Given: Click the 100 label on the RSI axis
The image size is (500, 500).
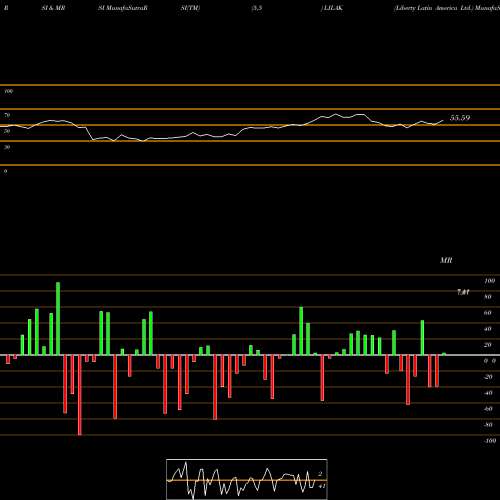Looking at the screenshot, I should pyautogui.click(x=8, y=91).
